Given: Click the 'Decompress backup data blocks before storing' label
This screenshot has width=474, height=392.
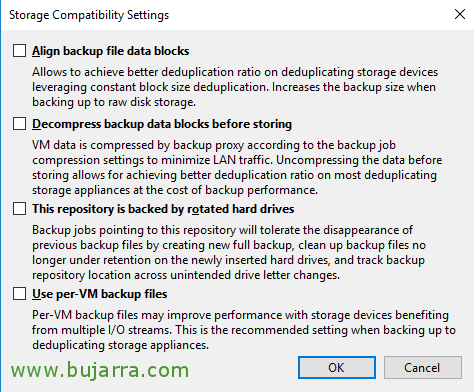Looking at the screenshot, I should (162, 124).
